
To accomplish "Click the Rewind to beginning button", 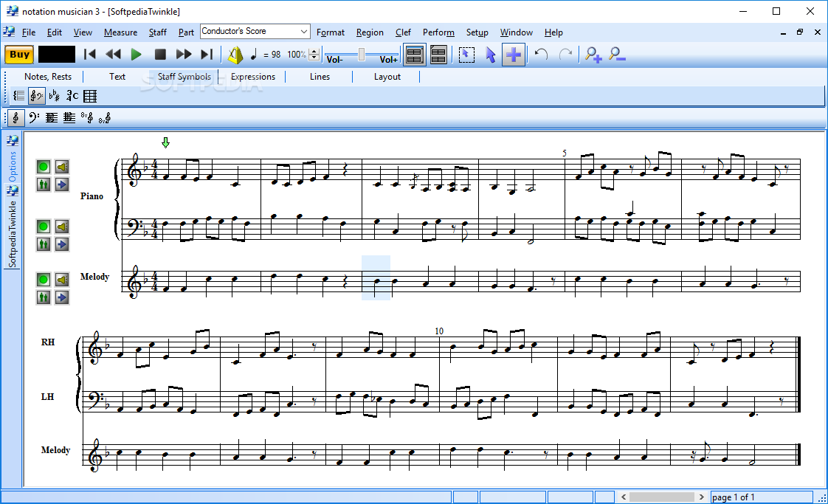I will coord(90,55).
